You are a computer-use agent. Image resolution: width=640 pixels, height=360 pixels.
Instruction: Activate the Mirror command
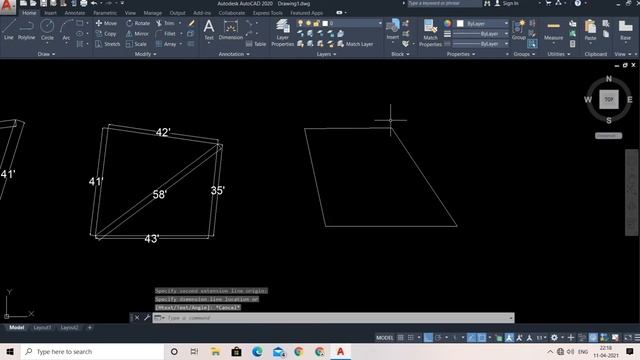click(138, 33)
